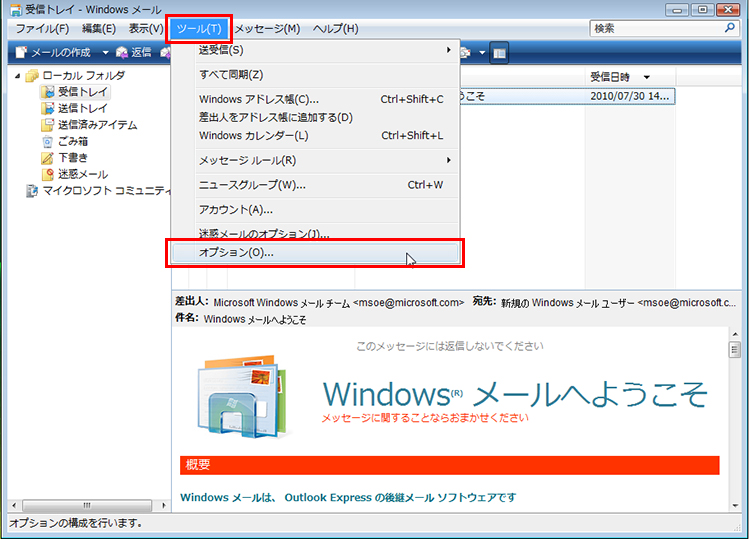Click folder pane horizontal scrollbar thumb
Screen dimensions: 750x539
(87, 505)
